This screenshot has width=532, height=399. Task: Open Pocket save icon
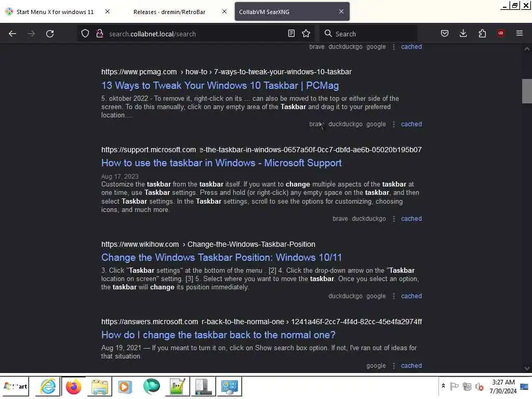445,34
